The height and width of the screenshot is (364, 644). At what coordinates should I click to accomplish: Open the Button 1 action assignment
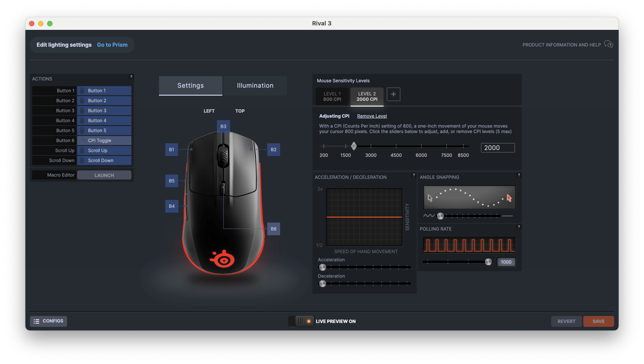104,91
